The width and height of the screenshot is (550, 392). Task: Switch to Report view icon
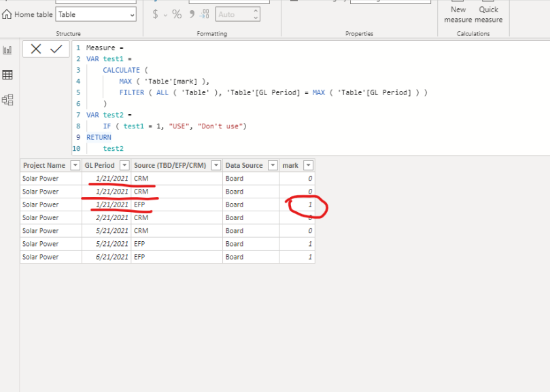click(x=7, y=50)
